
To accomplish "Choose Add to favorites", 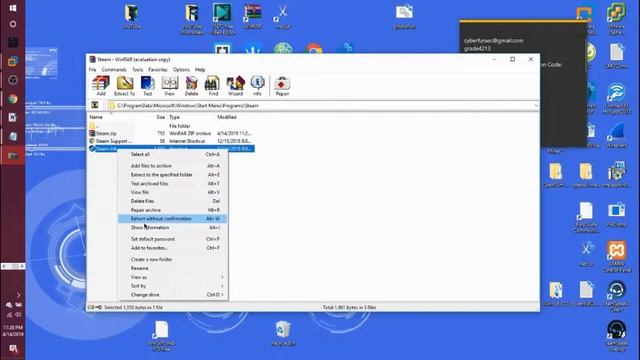I will click(173, 248).
